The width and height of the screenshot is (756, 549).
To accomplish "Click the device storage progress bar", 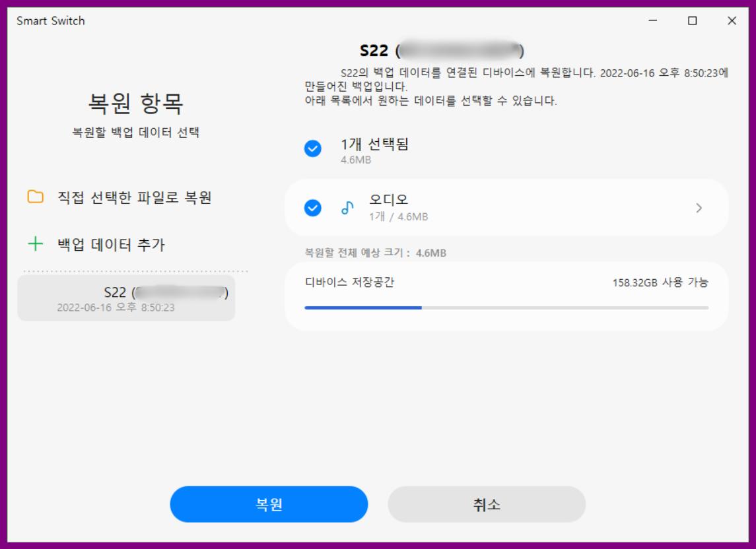I will point(506,307).
